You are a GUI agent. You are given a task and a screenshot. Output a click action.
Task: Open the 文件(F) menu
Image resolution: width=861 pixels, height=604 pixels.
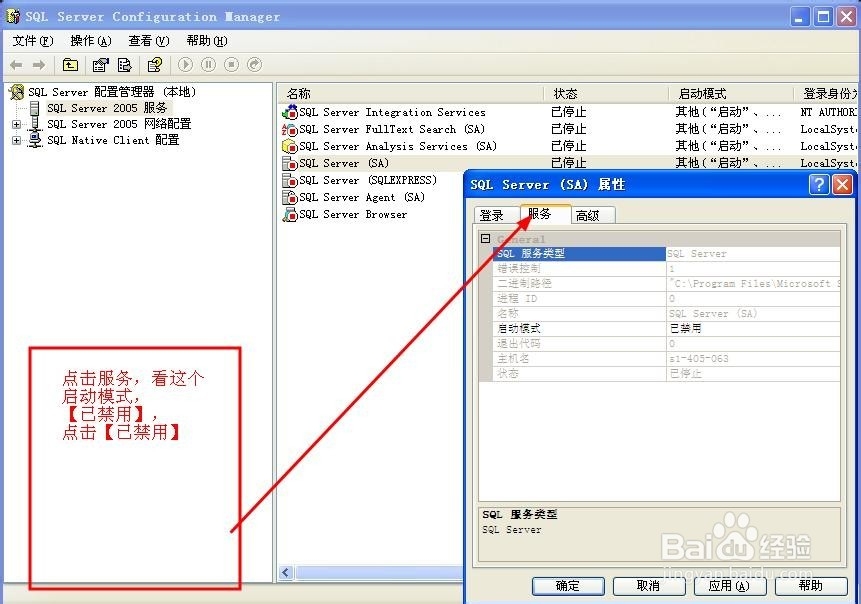(33, 41)
